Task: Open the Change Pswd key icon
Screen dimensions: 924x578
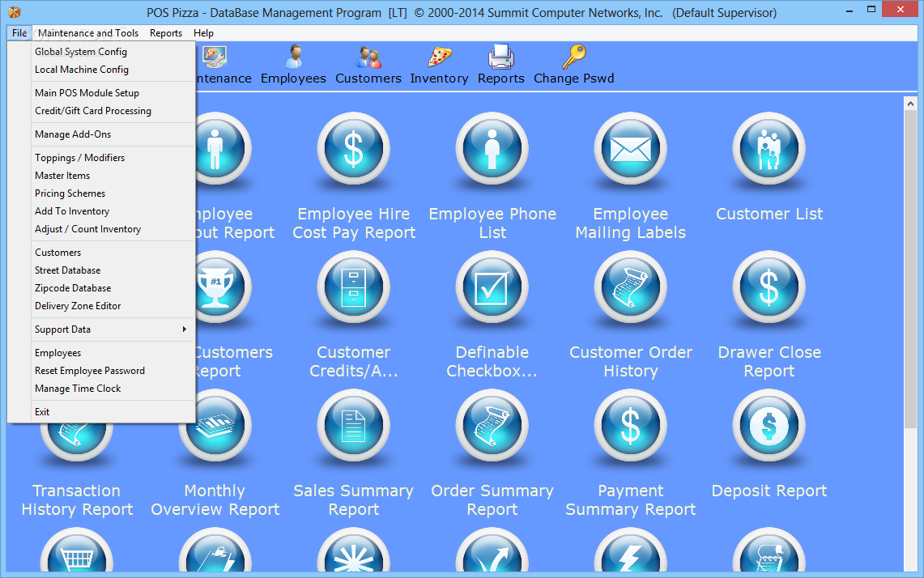Action: pos(573,57)
